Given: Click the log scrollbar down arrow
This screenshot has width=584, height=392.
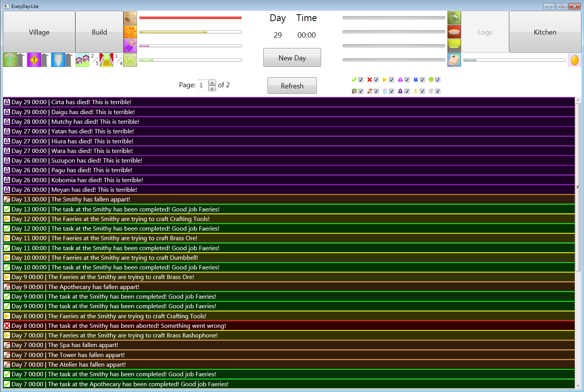Looking at the screenshot, I should tap(578, 385).
